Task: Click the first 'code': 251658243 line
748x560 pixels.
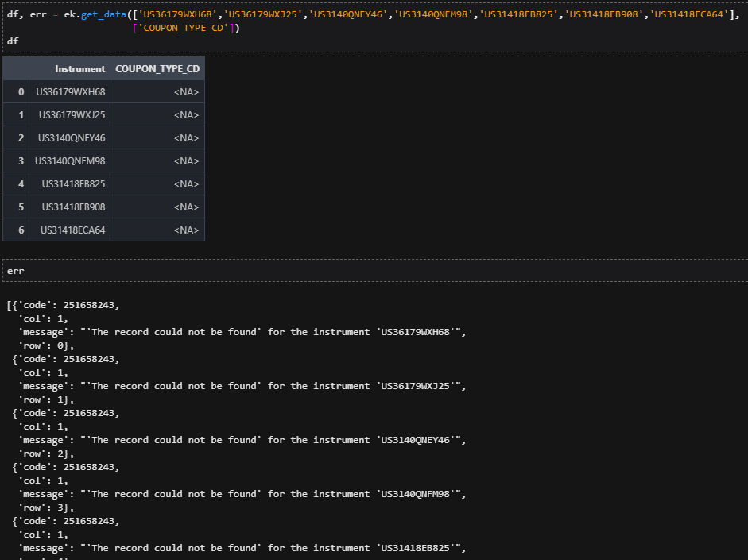Action: coord(63,305)
